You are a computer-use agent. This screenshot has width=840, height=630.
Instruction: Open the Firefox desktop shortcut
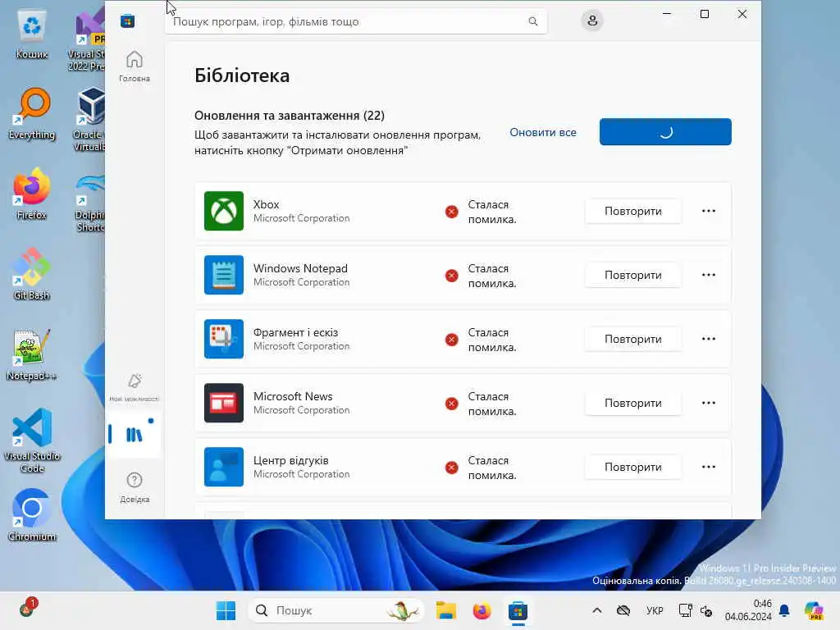click(32, 194)
